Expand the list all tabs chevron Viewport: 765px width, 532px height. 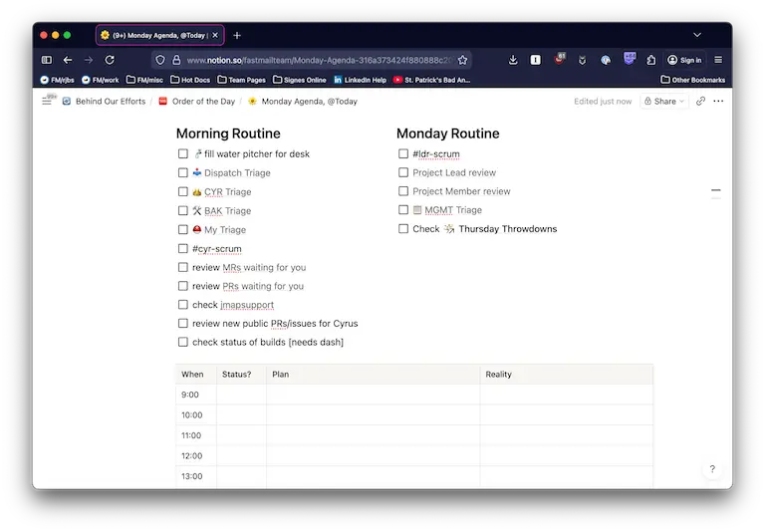pos(697,35)
